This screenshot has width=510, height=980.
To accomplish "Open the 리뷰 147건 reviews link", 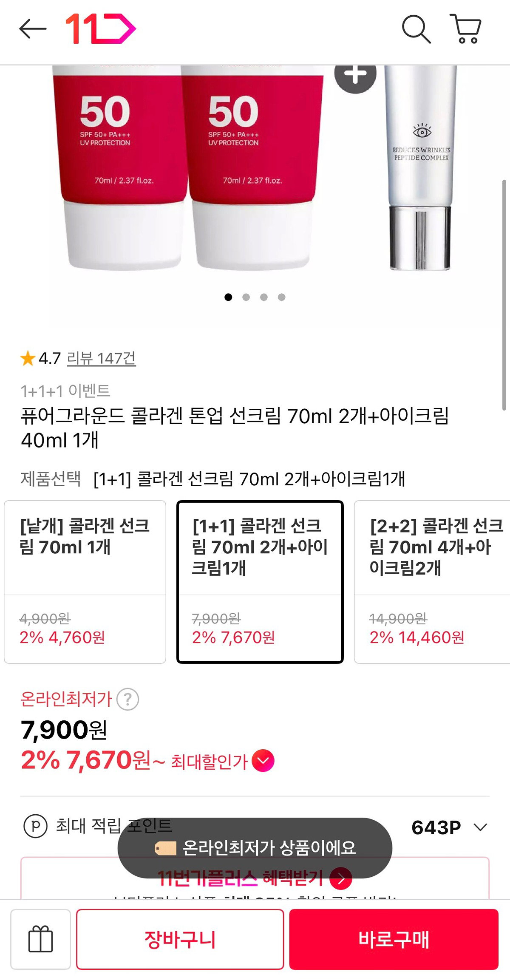I will pyautogui.click(x=101, y=358).
